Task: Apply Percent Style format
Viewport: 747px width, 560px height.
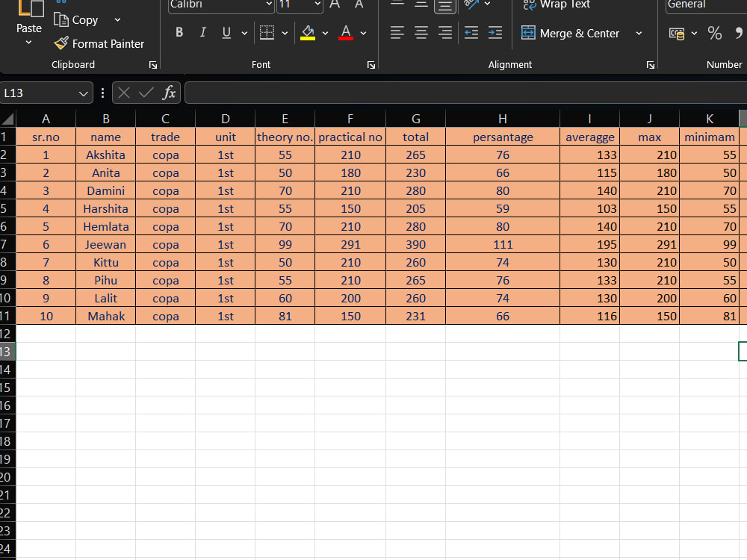Action: tap(715, 33)
